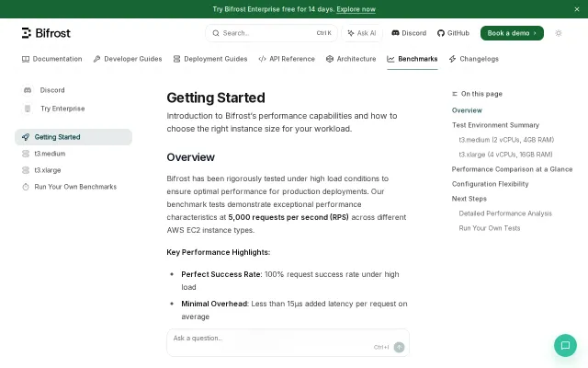The height and width of the screenshot is (368, 588).
Task: Click the Discord icon in the header
Action: point(395,33)
